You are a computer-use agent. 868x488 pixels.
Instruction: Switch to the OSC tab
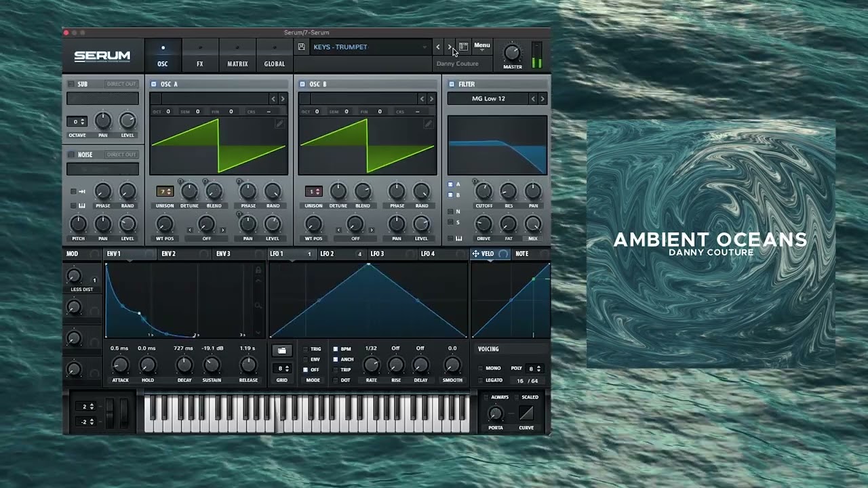point(163,56)
